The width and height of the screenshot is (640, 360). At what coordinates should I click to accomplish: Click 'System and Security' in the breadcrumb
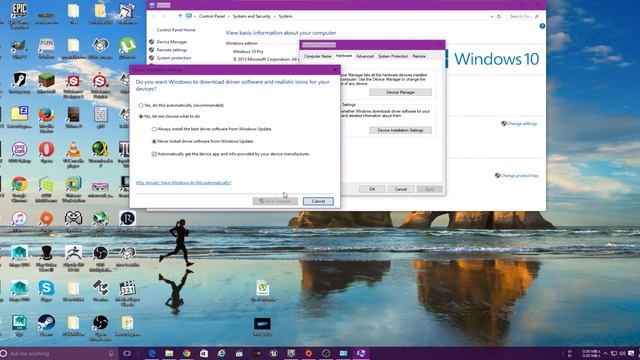pos(251,16)
